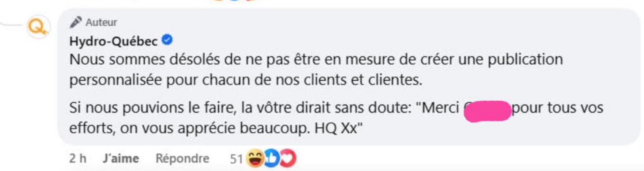This screenshot has width=644, height=171.
Task: Click the pink redacted name mark
Action: point(488,111)
